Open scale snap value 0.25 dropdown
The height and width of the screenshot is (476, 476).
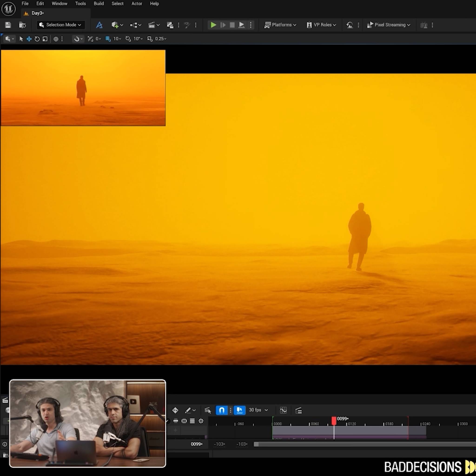point(161,39)
